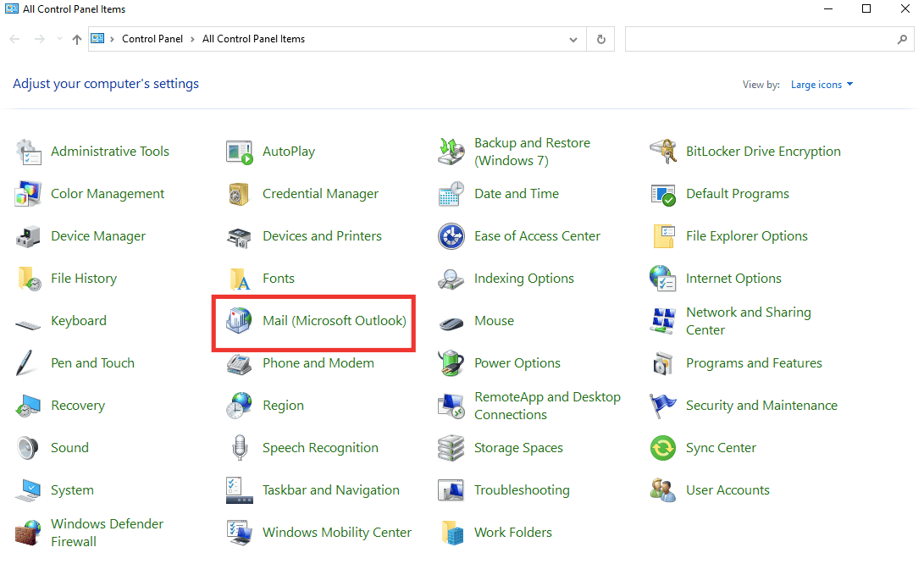Open the Keyboard icon
The height and width of the screenshot is (586, 924).
(x=28, y=324)
